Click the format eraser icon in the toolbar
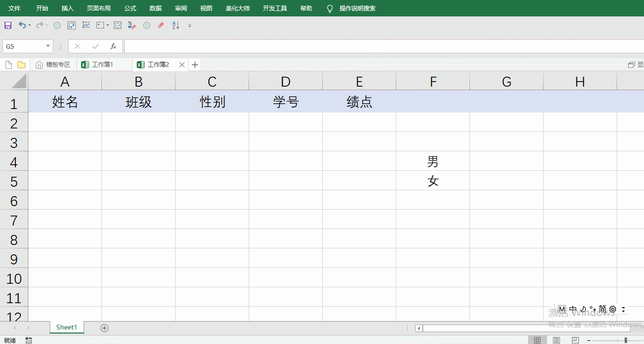This screenshot has height=344, width=644. coord(161,25)
